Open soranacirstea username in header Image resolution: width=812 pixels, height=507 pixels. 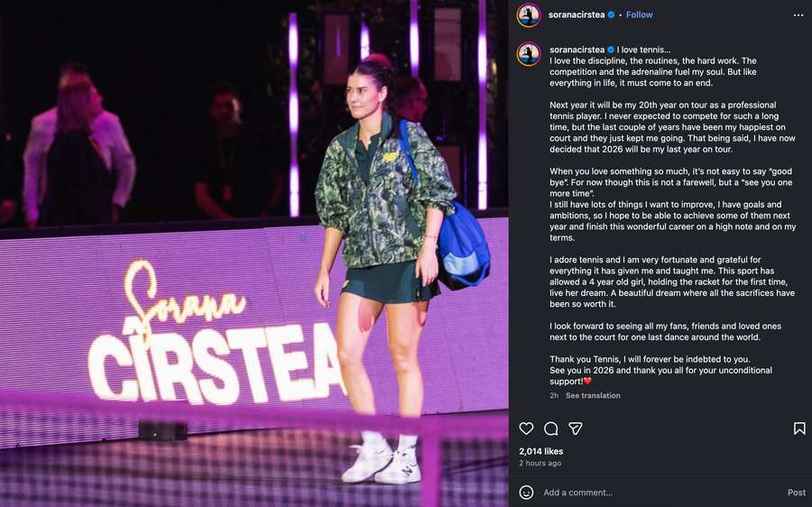577,15
